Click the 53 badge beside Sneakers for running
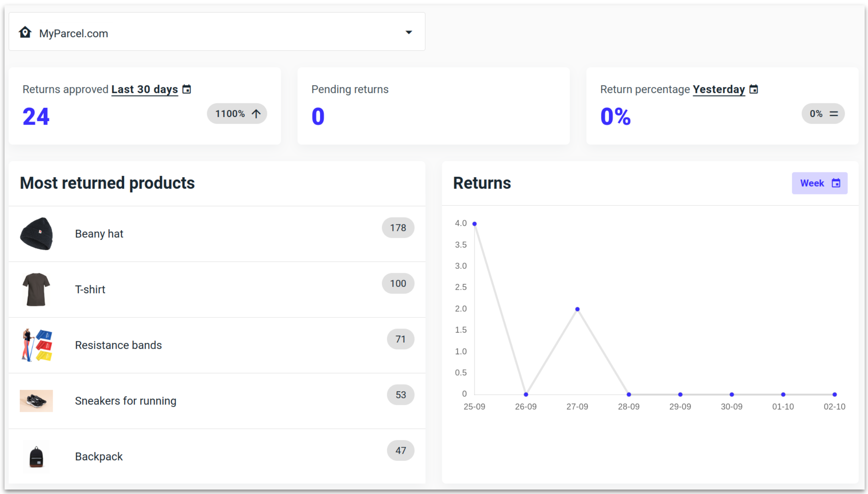Image resolution: width=868 pixels, height=494 pixels. (x=400, y=395)
